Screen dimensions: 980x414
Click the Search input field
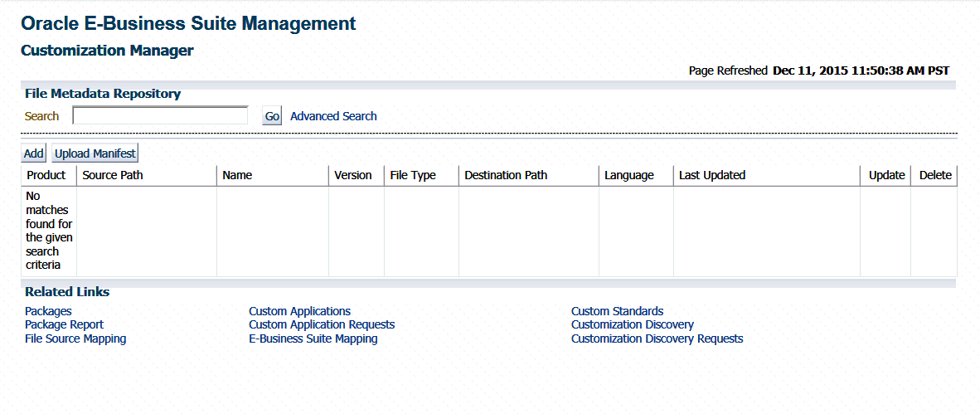click(161, 115)
